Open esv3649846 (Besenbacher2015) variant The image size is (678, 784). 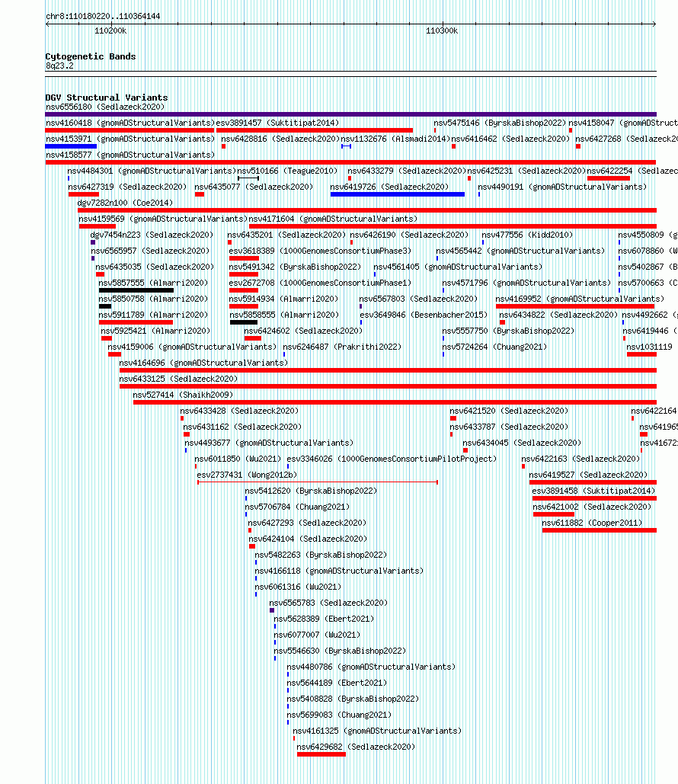424,315
